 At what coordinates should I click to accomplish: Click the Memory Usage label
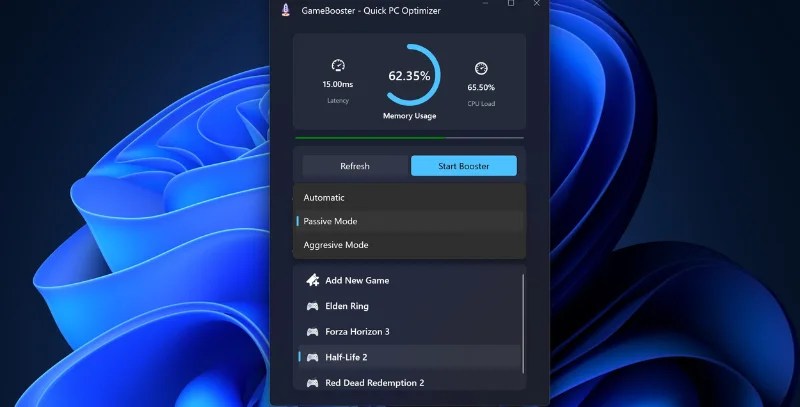(410, 116)
